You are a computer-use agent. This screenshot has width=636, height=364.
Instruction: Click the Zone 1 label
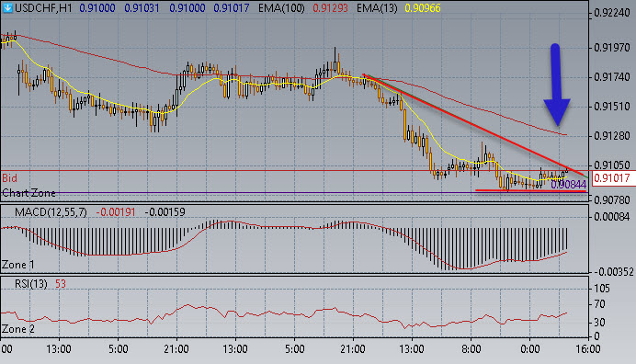(x=17, y=265)
